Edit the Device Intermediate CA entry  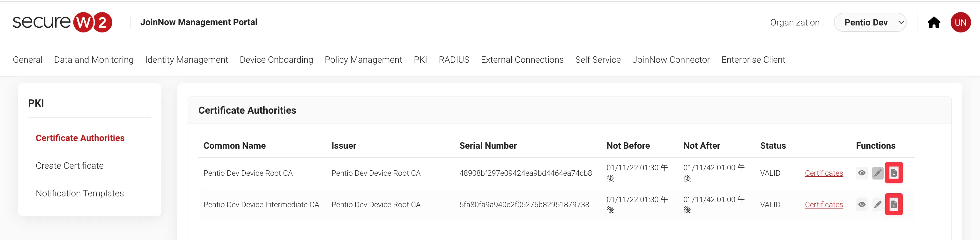click(x=878, y=204)
